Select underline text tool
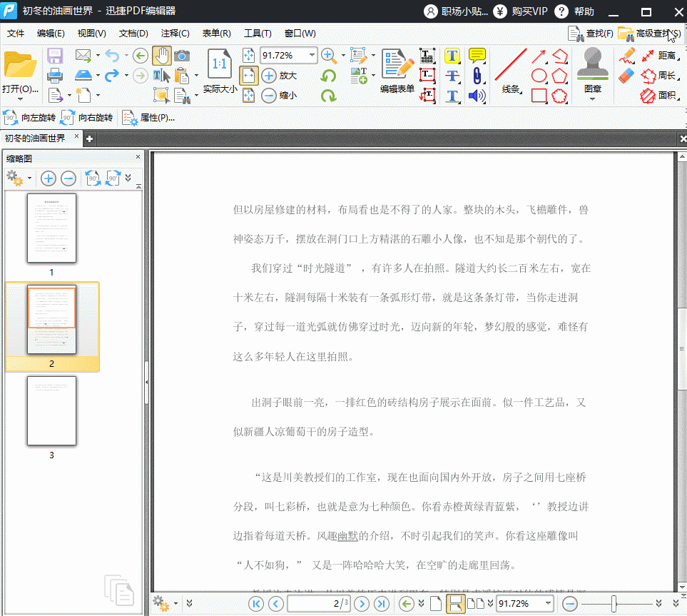Image resolution: width=687 pixels, height=616 pixels. 452,96
